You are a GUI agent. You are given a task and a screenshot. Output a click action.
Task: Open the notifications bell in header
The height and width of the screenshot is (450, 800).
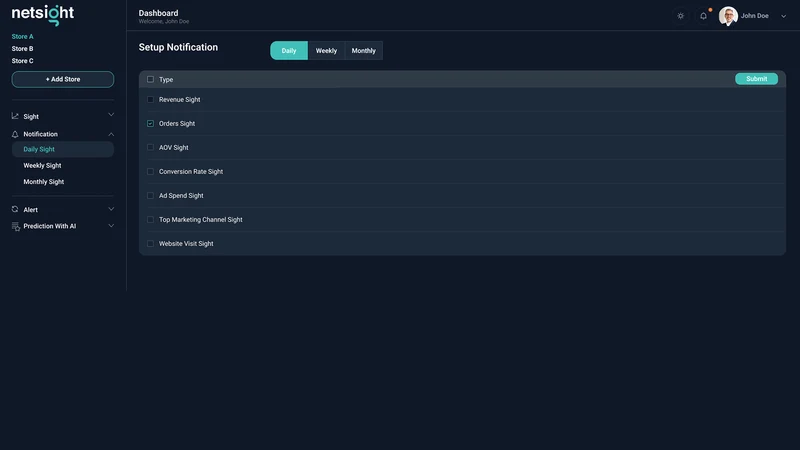tap(704, 16)
